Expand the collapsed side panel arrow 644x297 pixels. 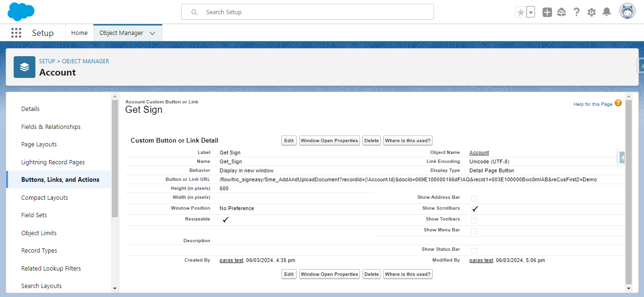tap(622, 157)
